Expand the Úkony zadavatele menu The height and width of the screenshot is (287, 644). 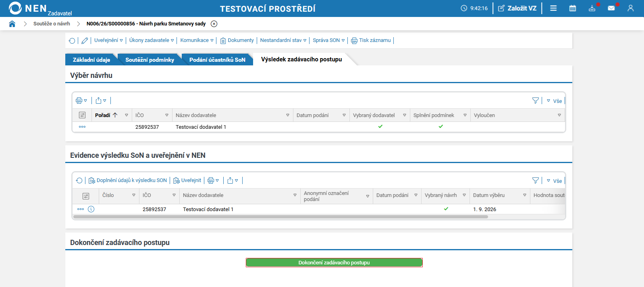(x=152, y=40)
